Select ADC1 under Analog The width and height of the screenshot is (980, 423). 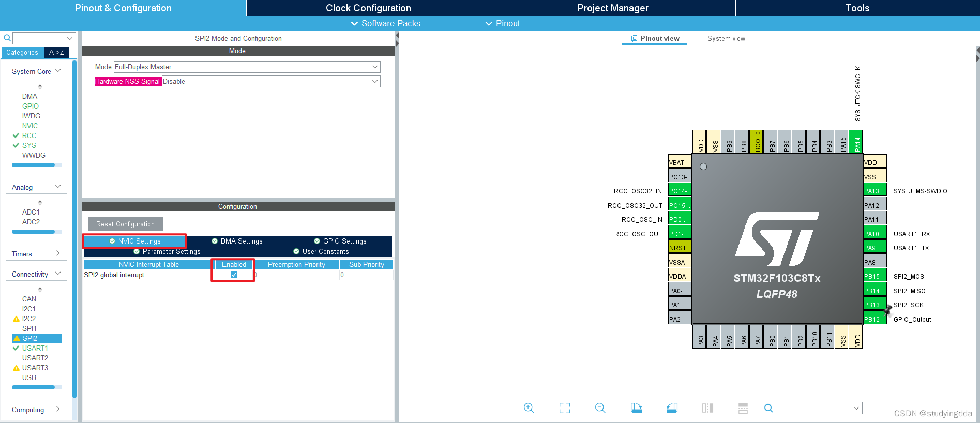[x=31, y=212]
